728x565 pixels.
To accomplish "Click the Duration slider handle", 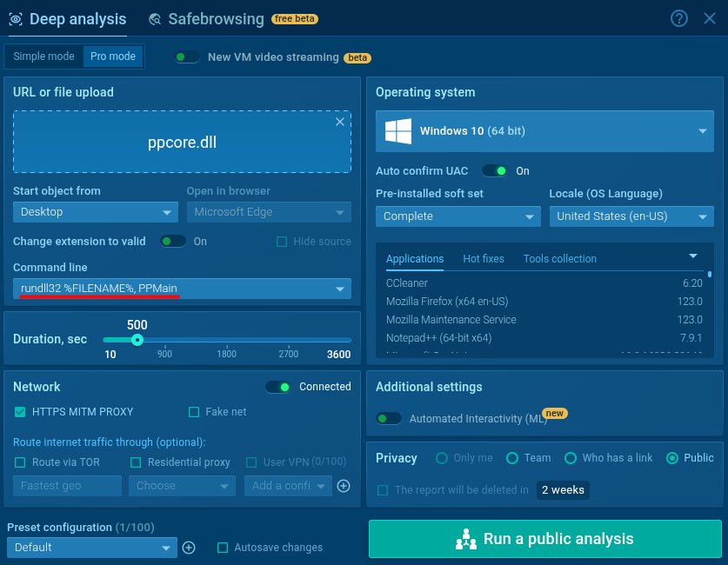I will point(137,340).
